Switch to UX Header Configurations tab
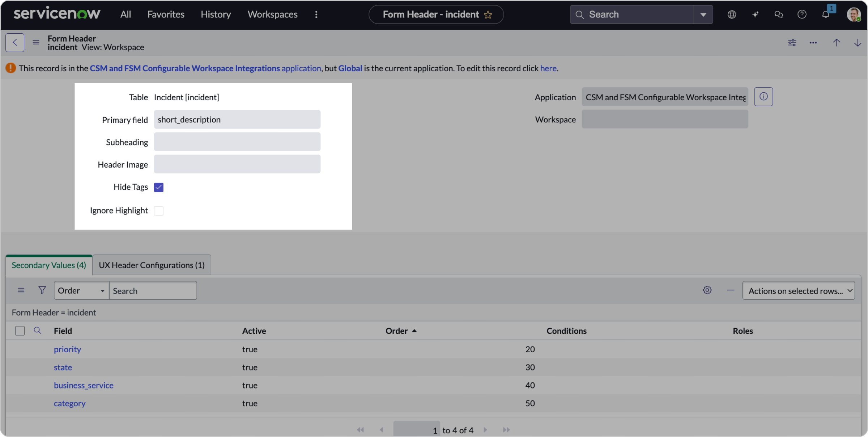Viewport: 868px width, 437px height. coord(152,265)
